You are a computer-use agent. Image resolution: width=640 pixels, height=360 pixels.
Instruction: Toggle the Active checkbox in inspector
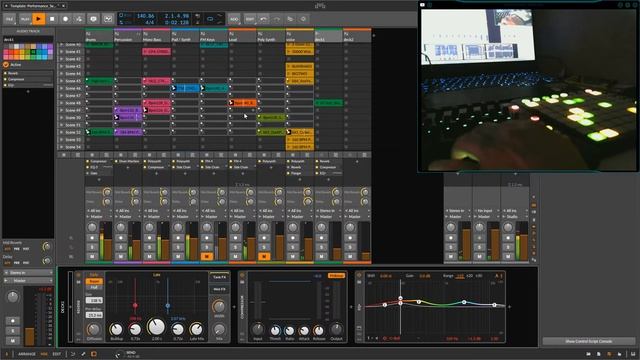(x=6, y=64)
